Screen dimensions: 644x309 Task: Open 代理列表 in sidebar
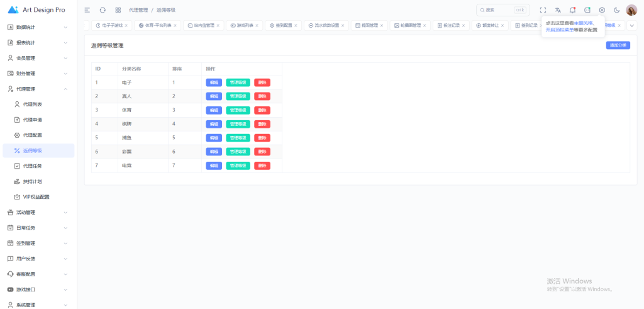click(x=38, y=104)
